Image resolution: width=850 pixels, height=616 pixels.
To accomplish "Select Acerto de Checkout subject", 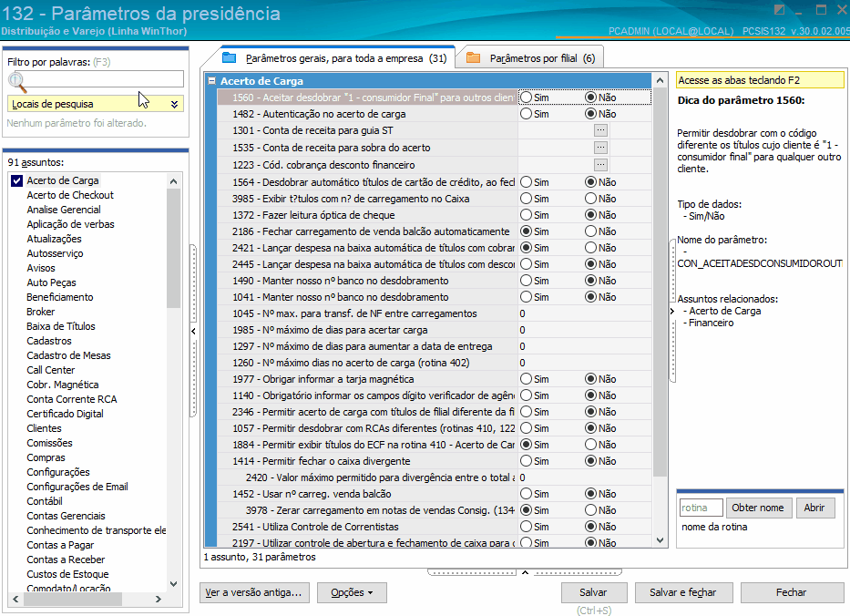I will [70, 195].
